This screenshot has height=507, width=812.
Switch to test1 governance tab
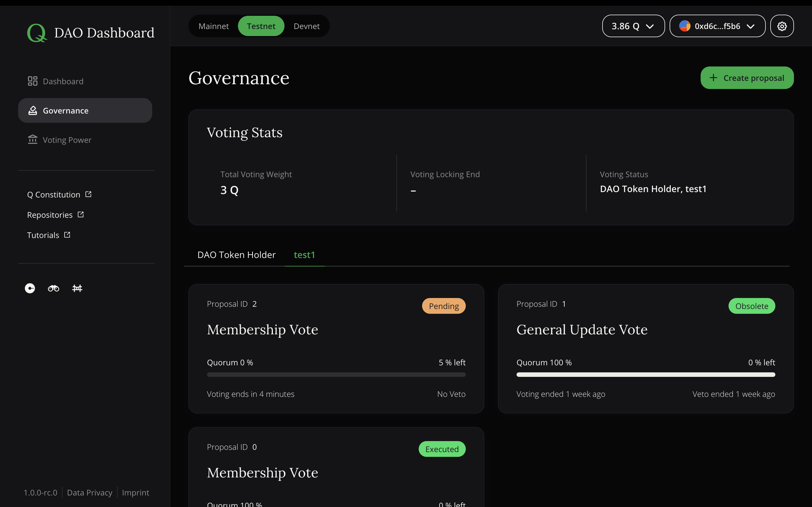pos(304,255)
